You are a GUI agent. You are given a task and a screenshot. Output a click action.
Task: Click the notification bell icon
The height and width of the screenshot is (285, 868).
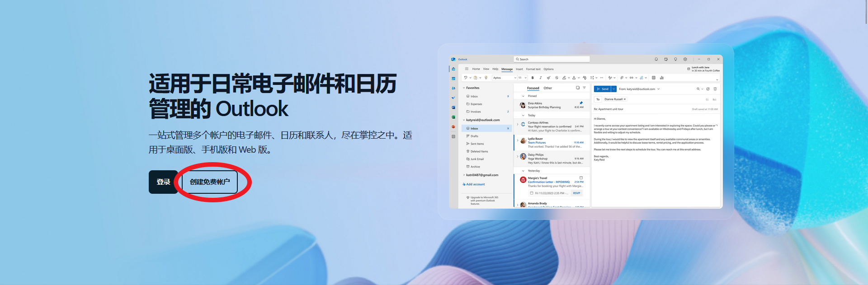click(656, 59)
